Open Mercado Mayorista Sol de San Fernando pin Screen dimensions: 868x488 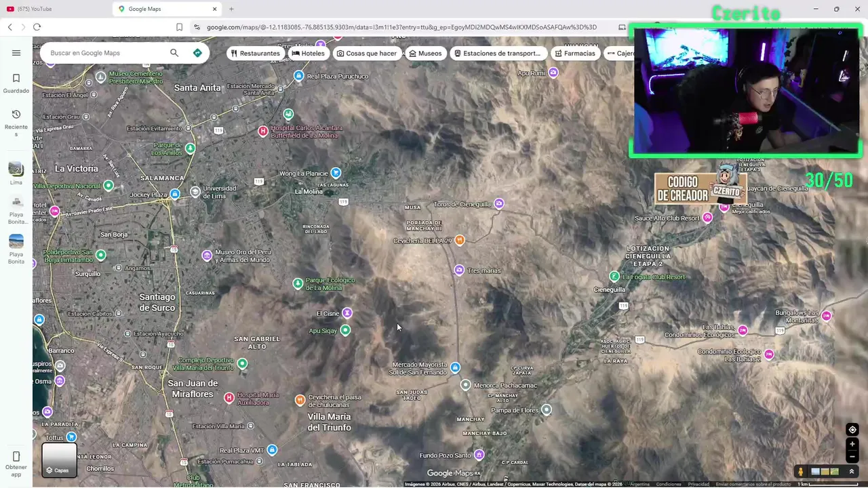coord(455,367)
